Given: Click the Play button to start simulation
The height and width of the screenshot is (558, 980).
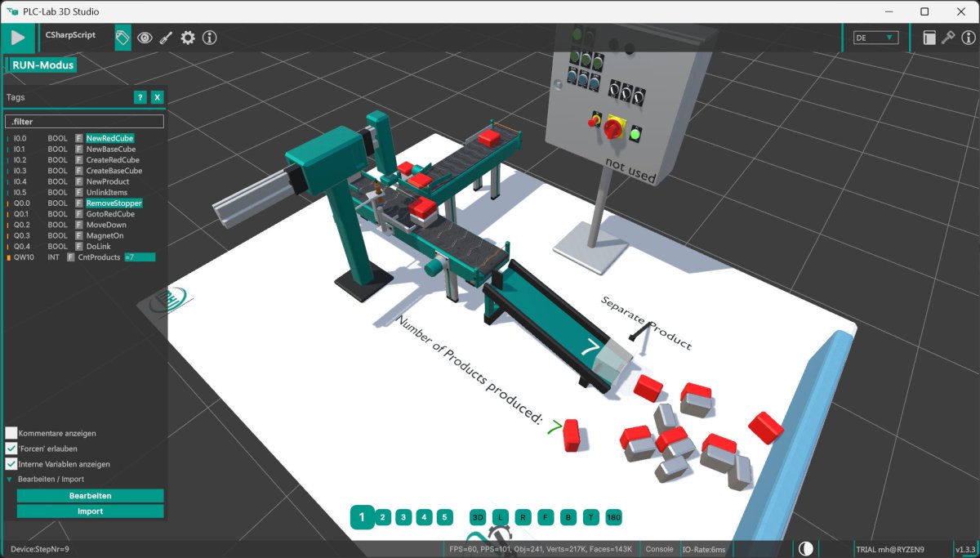Looking at the screenshot, I should [x=17, y=38].
